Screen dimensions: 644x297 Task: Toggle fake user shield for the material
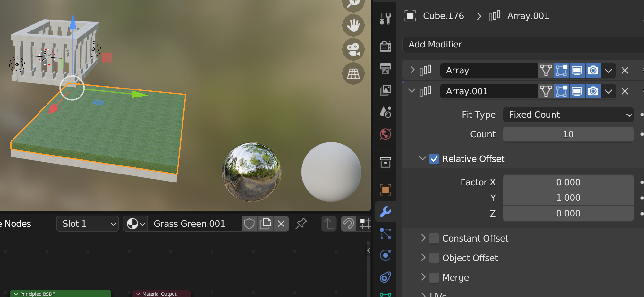(249, 224)
